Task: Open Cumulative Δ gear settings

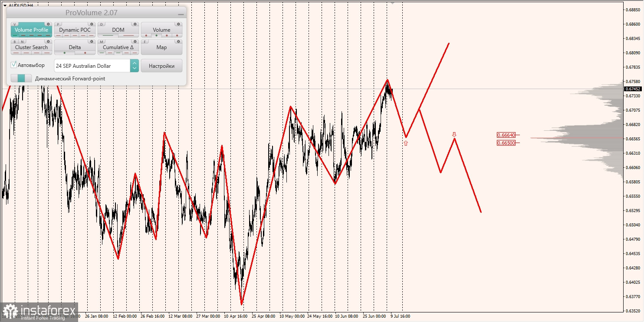Action: click(x=135, y=42)
